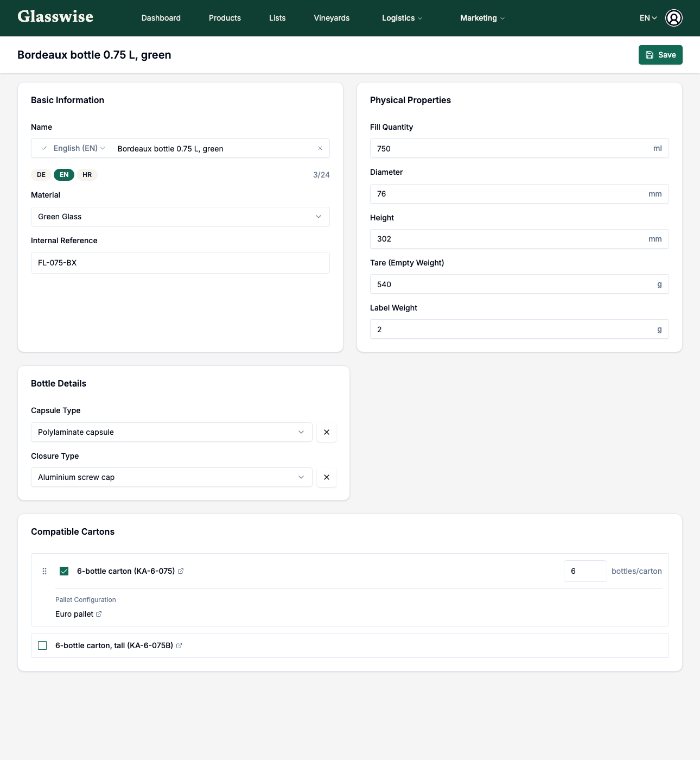Edit the Tare (Empty Weight) field
Screen dimensions: 700x760
(x=519, y=284)
